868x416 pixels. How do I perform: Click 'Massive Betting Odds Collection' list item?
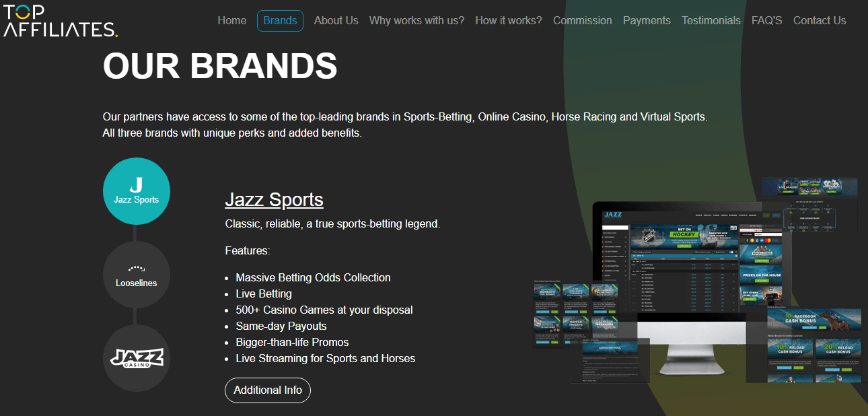(313, 278)
